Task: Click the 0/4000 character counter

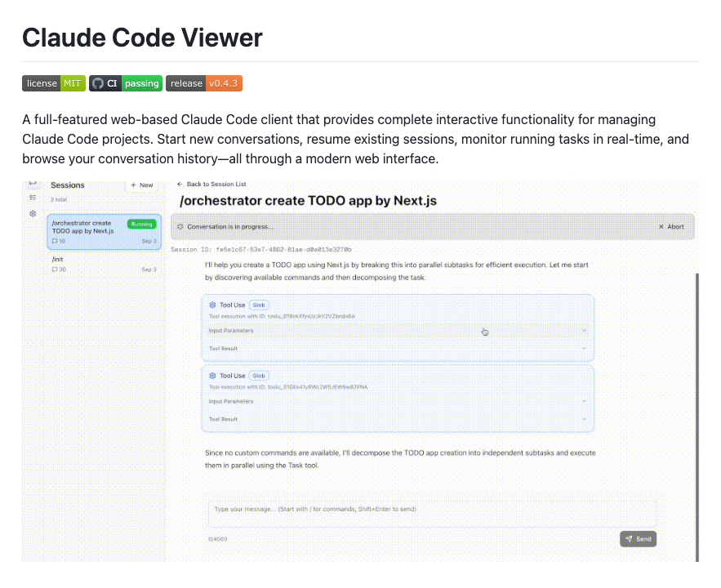Action: pos(217,539)
